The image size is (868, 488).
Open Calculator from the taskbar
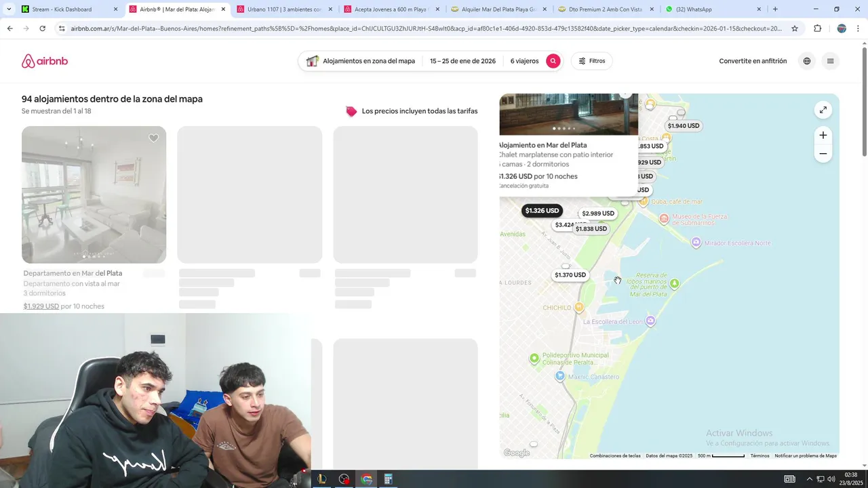[x=388, y=479]
